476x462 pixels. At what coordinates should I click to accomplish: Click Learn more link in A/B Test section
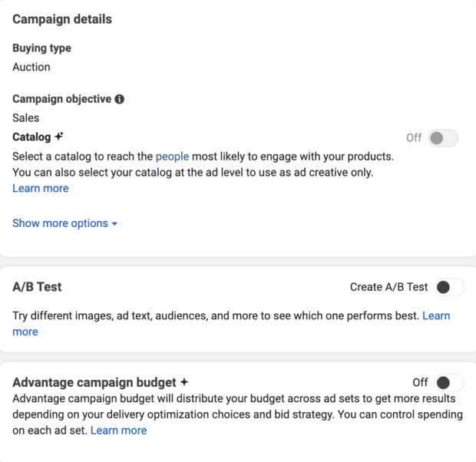tap(436, 315)
